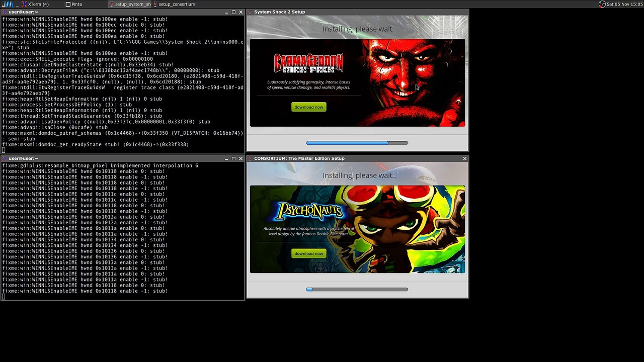This screenshot has width=644, height=362.
Task: Close the CONSORTIUM Master Edition Setup window
Action: pyautogui.click(x=464, y=158)
